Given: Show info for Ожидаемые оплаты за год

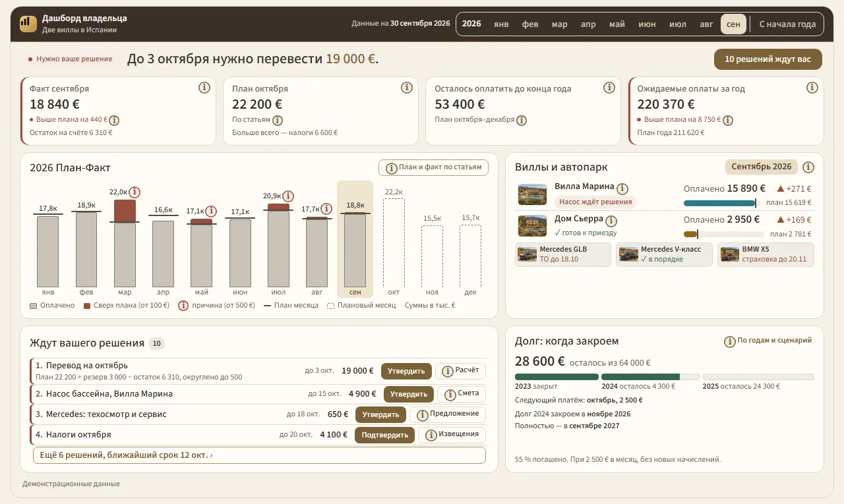Looking at the screenshot, I should [812, 88].
